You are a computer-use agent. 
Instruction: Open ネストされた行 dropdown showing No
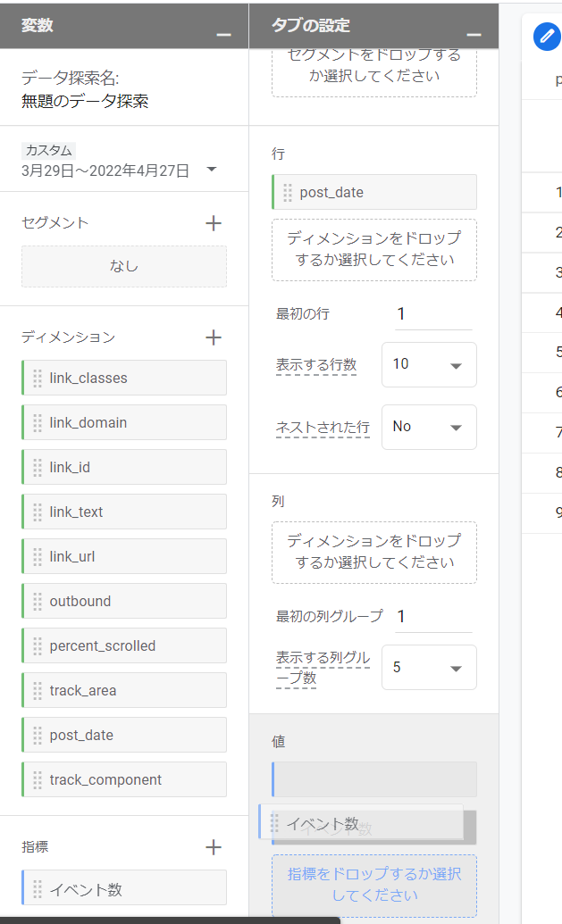tap(429, 428)
